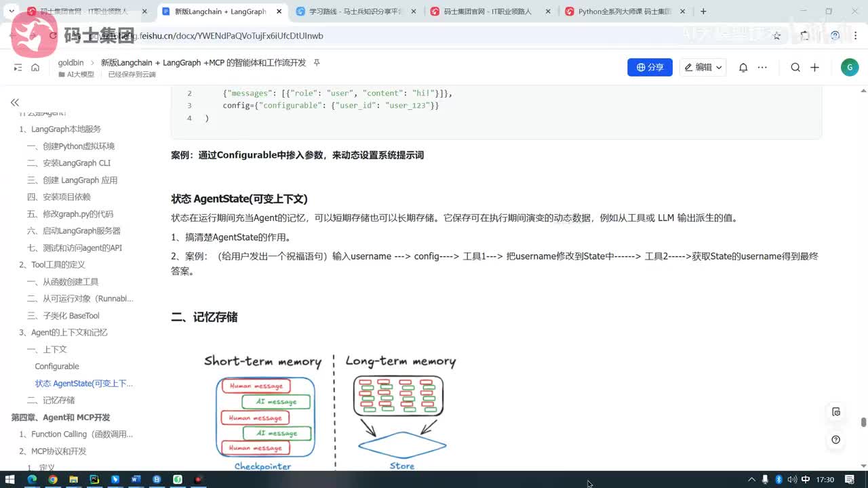
Task: Open a new browser tab
Action: tap(703, 12)
